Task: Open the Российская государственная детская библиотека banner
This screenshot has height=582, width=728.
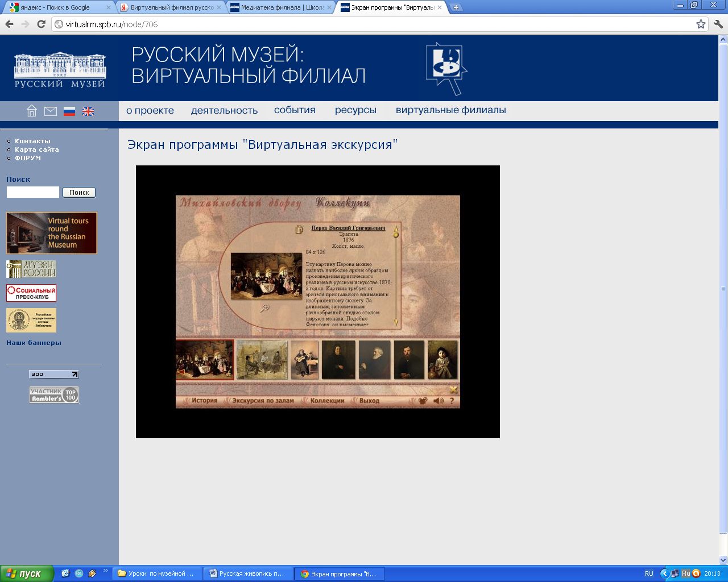Action: point(31,320)
